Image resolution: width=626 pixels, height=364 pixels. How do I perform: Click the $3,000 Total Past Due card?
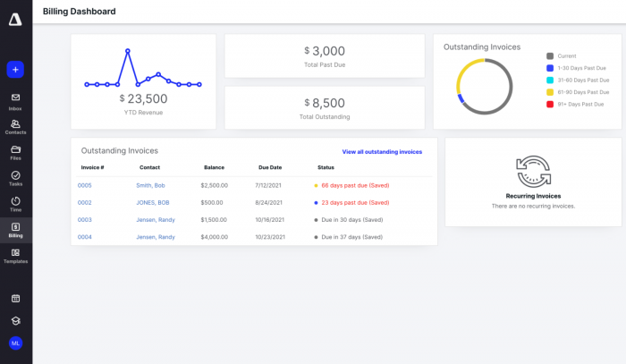pos(325,55)
